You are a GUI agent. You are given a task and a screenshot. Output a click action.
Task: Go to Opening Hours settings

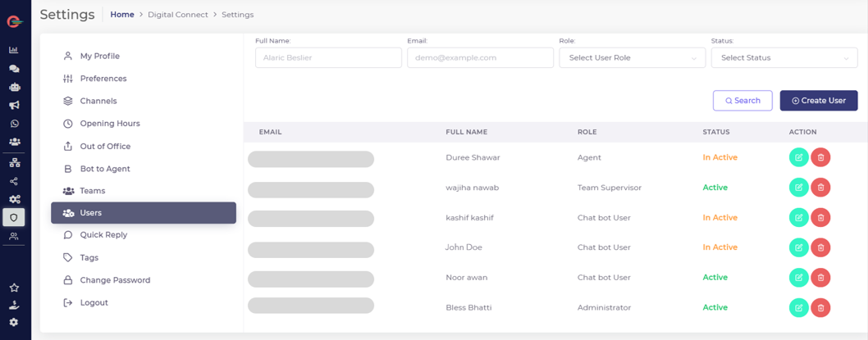[x=110, y=124]
